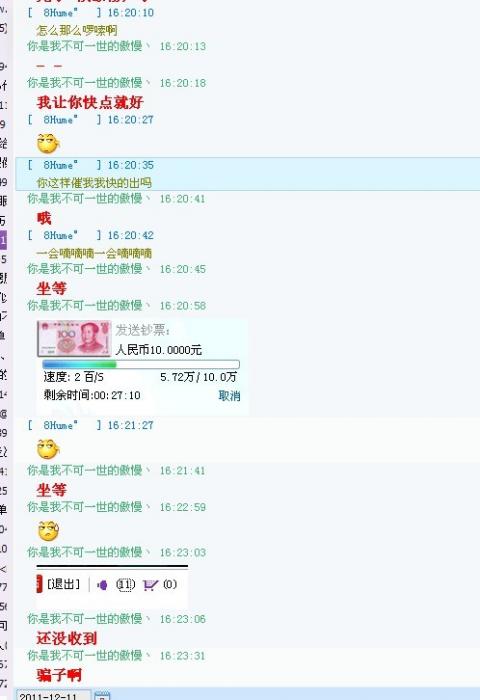Select the final message 骗子啊
This screenshot has width=480, height=700.
[59, 675]
